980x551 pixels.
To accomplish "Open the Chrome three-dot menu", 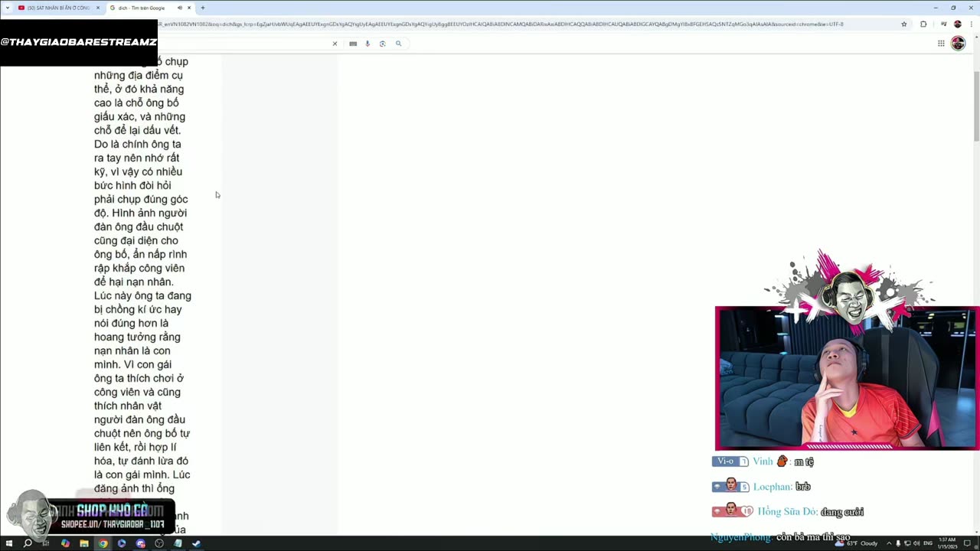I will point(970,24).
